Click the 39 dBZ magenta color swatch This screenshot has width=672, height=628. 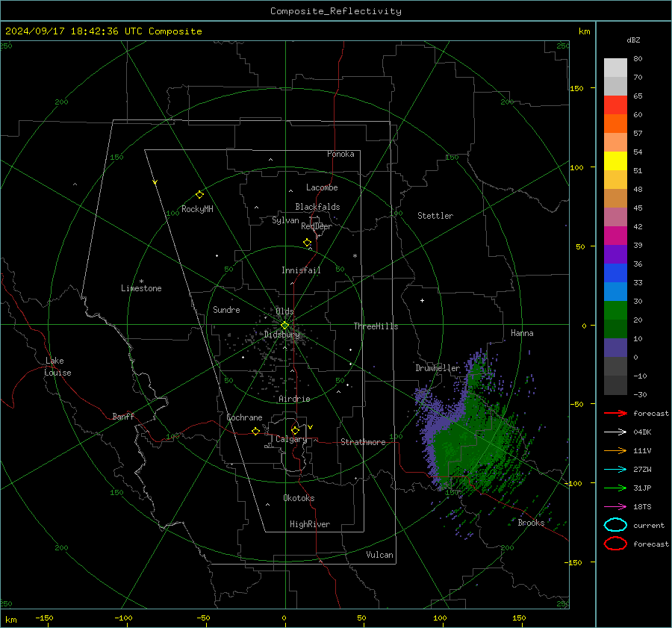tap(615, 236)
